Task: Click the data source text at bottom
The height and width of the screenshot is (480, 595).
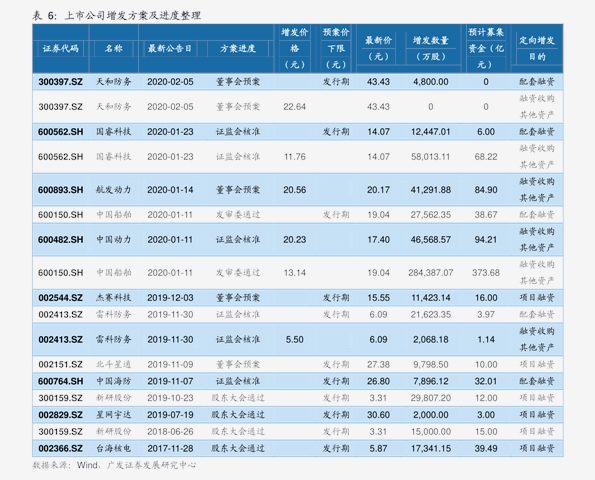Action: (114, 465)
